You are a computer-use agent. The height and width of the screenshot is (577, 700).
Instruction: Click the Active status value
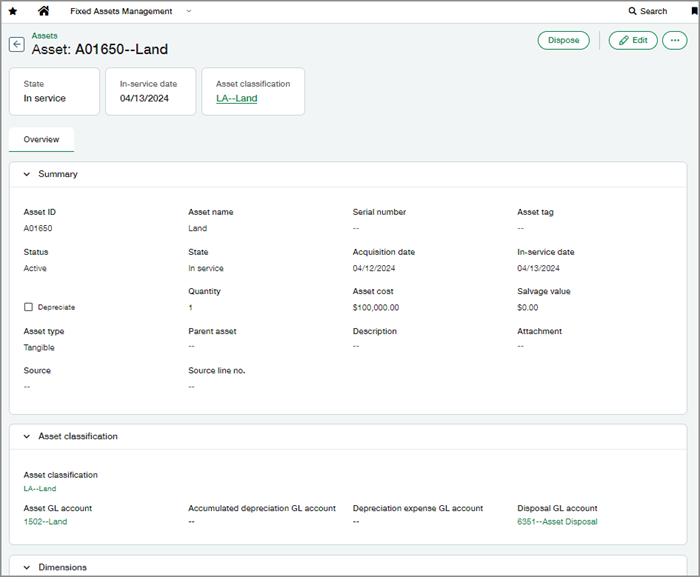[35, 268]
